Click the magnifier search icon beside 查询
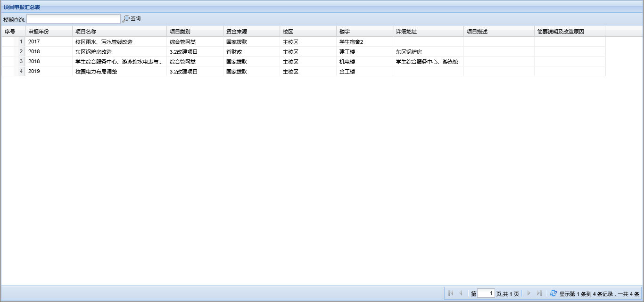 [x=126, y=19]
